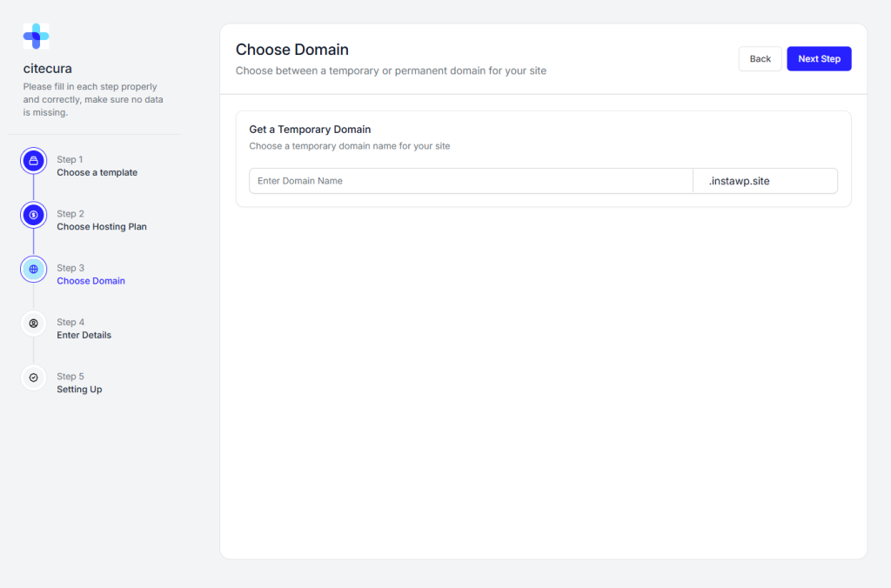Click the Choose Domain page title
Viewport: 891px width, 588px height.
pyautogui.click(x=292, y=50)
